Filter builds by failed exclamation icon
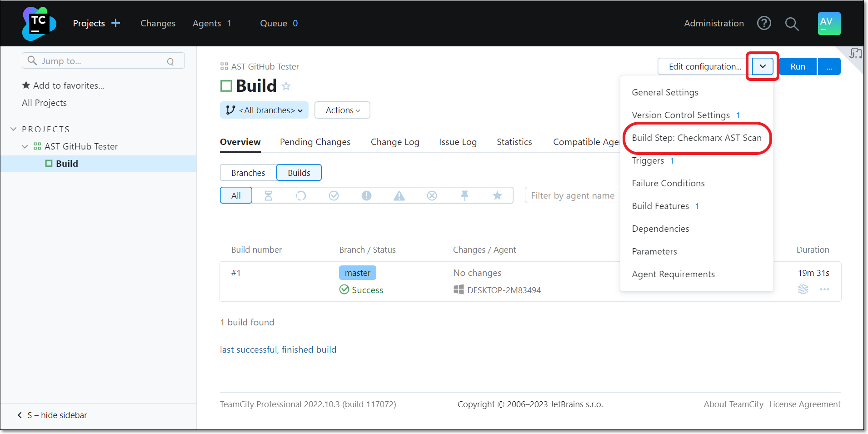The width and height of the screenshot is (868, 434). click(366, 195)
